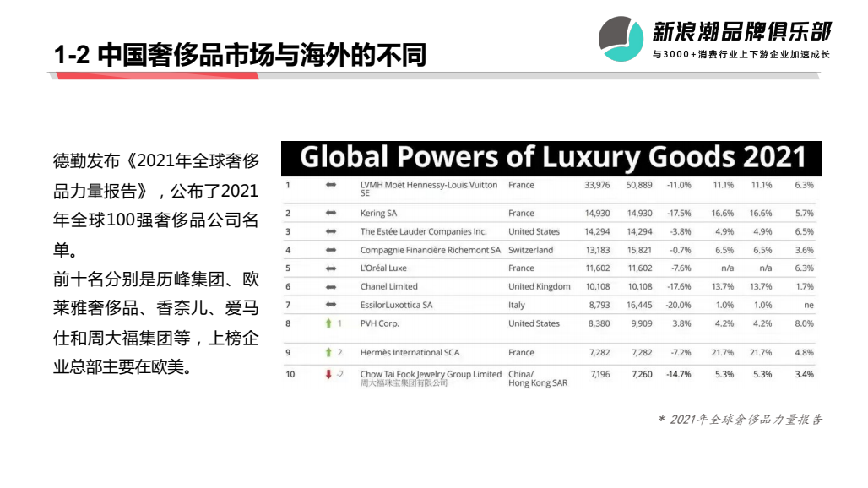
Task: Click the sideways arrow in Chanel Limited row
Action: pos(331,287)
